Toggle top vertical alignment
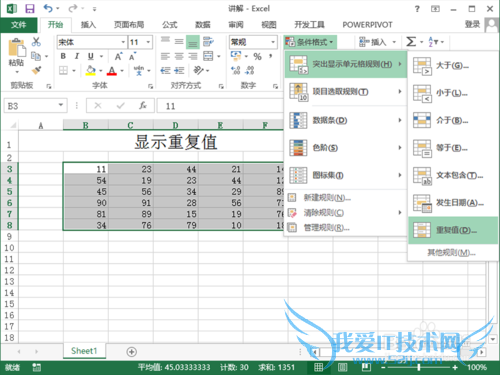Image resolution: width=500 pixels, height=375 pixels. coord(165,41)
